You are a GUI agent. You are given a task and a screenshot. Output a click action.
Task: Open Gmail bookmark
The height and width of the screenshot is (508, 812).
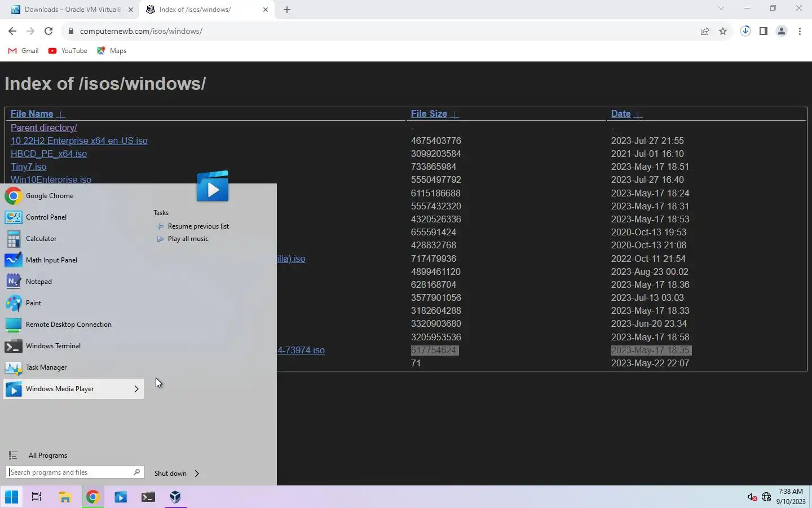[x=24, y=51]
